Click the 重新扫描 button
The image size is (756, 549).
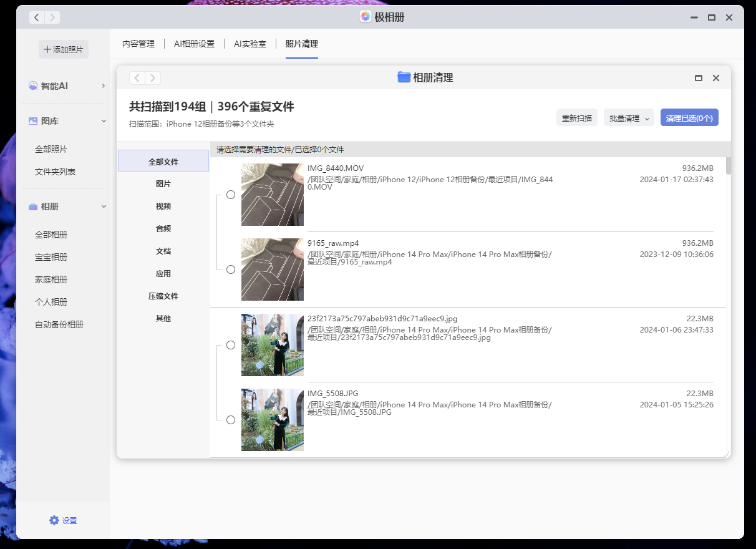[x=576, y=117]
